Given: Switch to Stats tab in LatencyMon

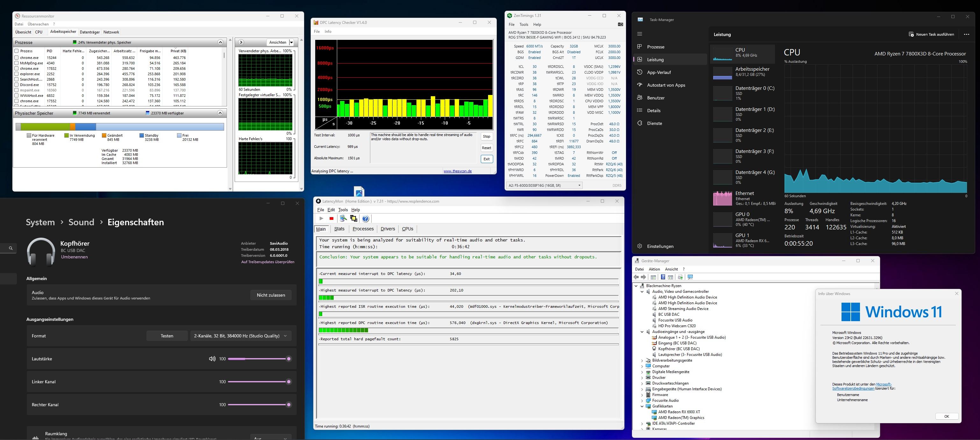Looking at the screenshot, I should 339,229.
